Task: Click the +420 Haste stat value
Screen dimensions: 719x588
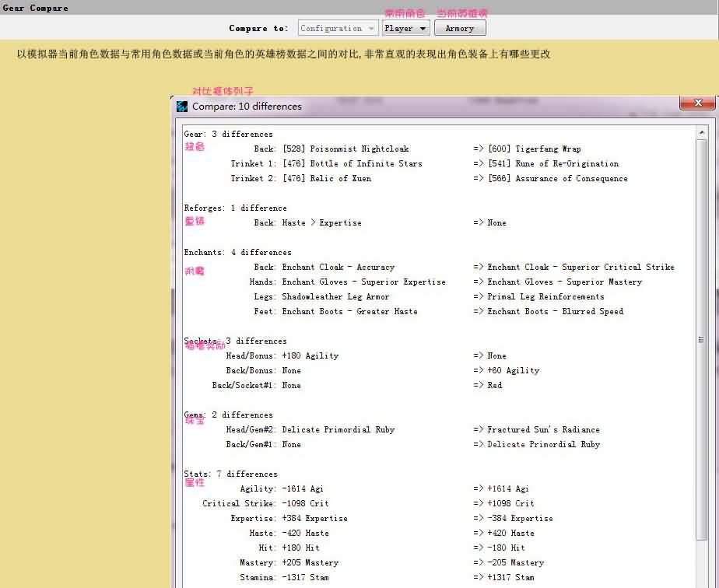Action: click(510, 533)
